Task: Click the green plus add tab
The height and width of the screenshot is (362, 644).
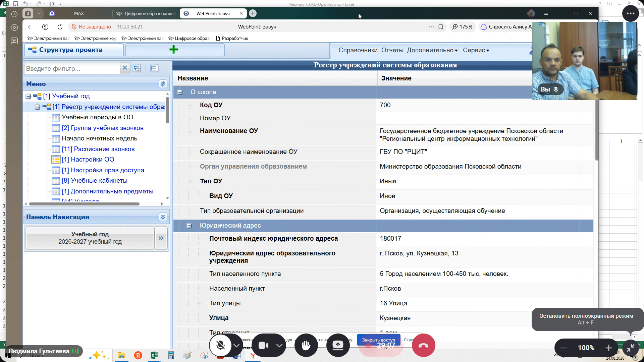Action: coord(174,50)
